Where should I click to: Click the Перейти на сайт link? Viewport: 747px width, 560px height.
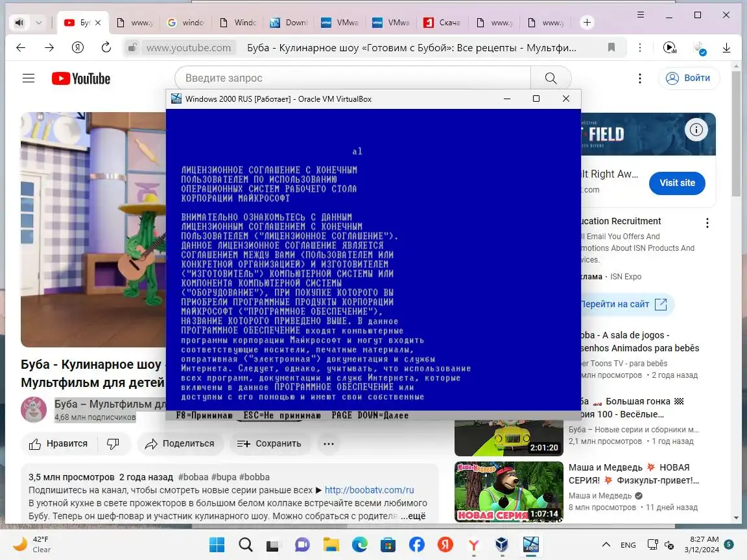coord(623,304)
